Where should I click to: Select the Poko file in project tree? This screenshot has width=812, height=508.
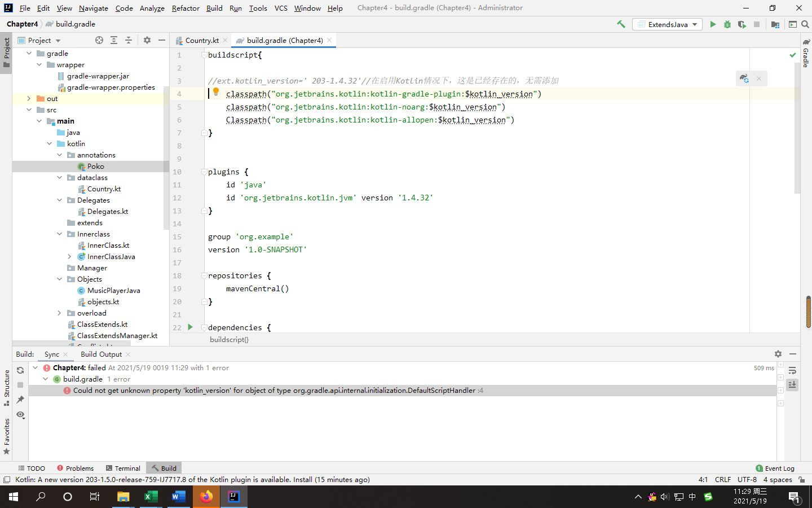pyautogui.click(x=91, y=166)
